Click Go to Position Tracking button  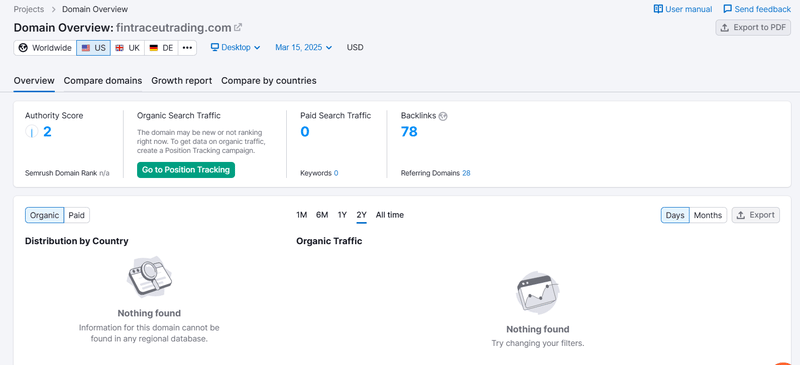[x=186, y=170]
